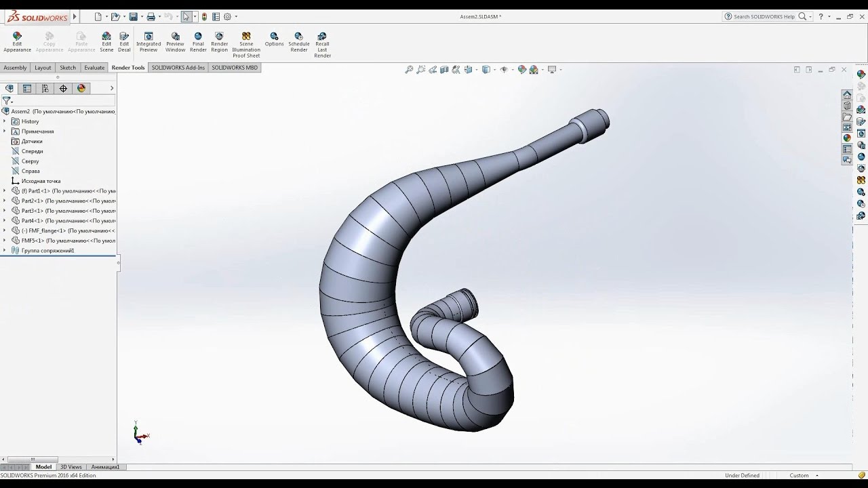Switch to the SOLIDWORKS Add-Ins tab
The image size is (868, 488).
click(178, 68)
